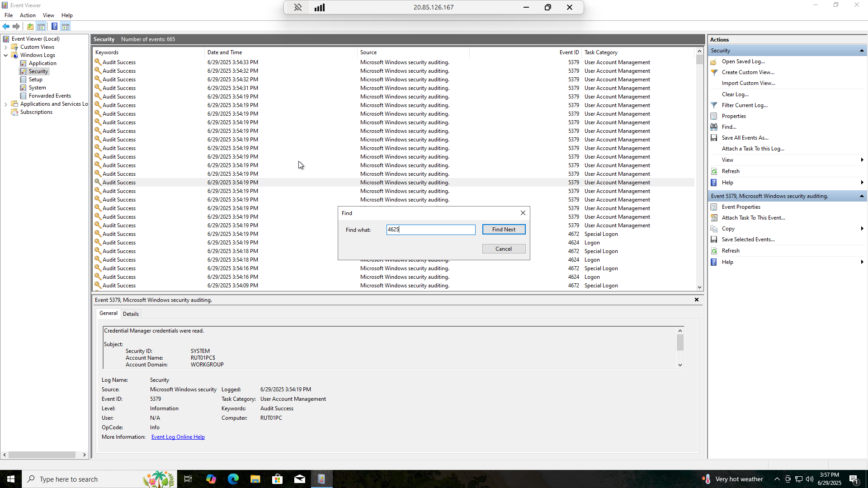Show hidden icons in system tray
Screen dimensions: 868x488
[777, 479]
